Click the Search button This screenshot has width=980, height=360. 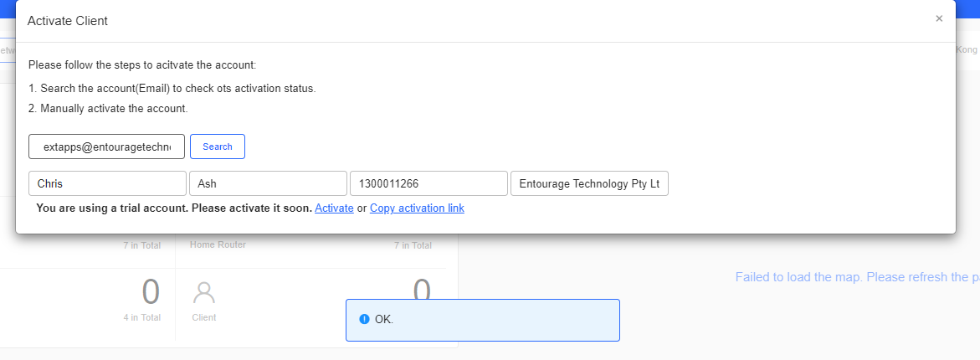(218, 147)
